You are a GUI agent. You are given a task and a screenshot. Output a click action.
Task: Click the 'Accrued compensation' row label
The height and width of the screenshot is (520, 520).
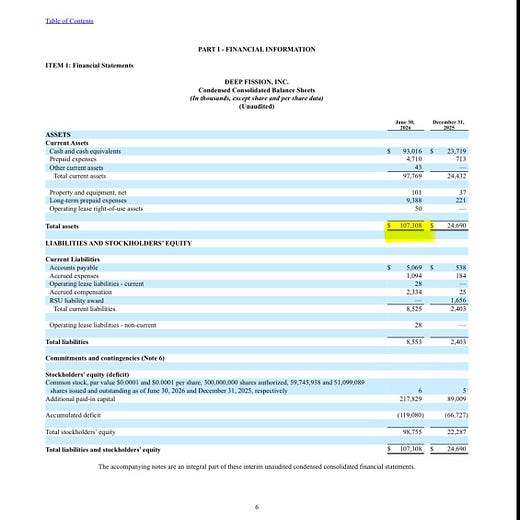(81, 292)
